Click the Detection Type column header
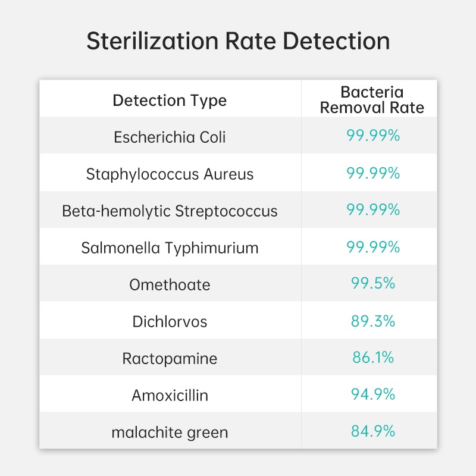Screen dimensions: 476x476 170,100
